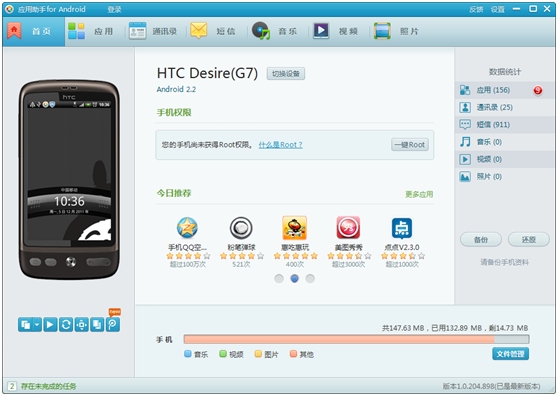The image size is (558, 396).
Task: Open 存在未完成的任务 pending tasks status
Action: click(x=48, y=386)
